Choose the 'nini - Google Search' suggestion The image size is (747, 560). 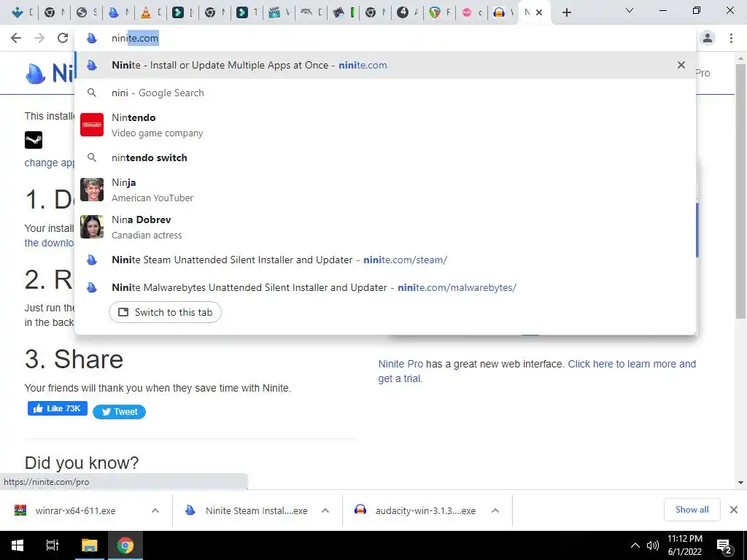[385, 93]
